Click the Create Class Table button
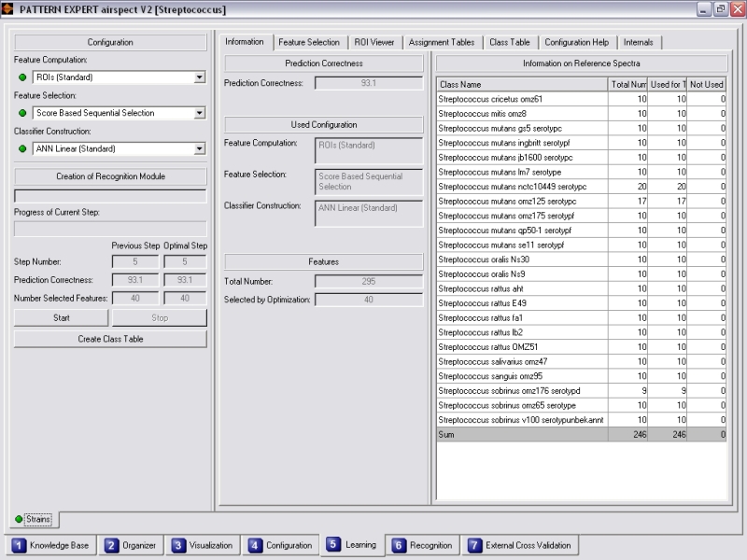The height and width of the screenshot is (560, 747). click(x=110, y=339)
